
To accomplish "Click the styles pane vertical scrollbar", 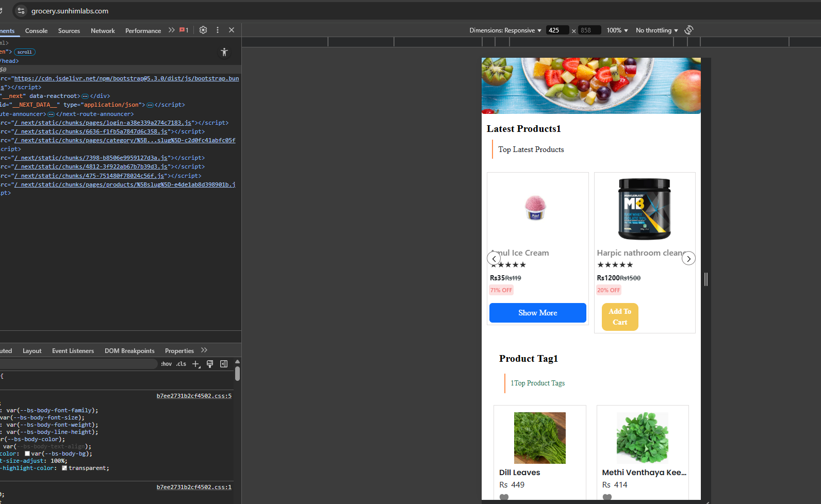I will (x=237, y=373).
